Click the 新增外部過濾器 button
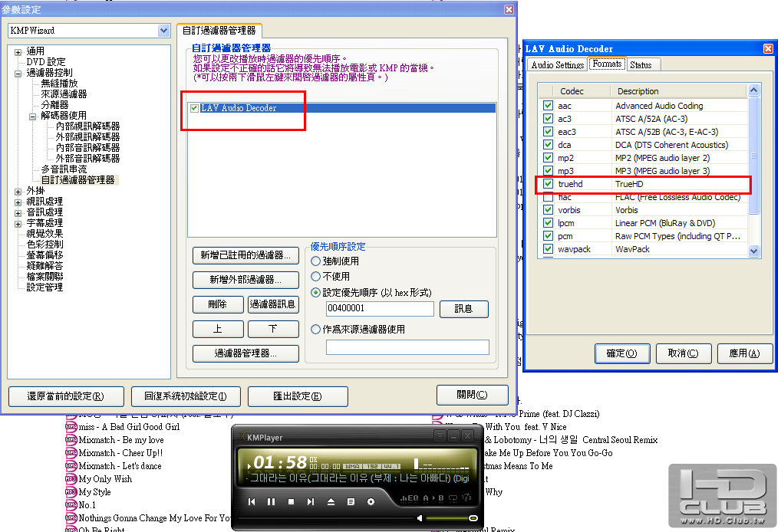This screenshot has height=532, width=781. coord(246,280)
